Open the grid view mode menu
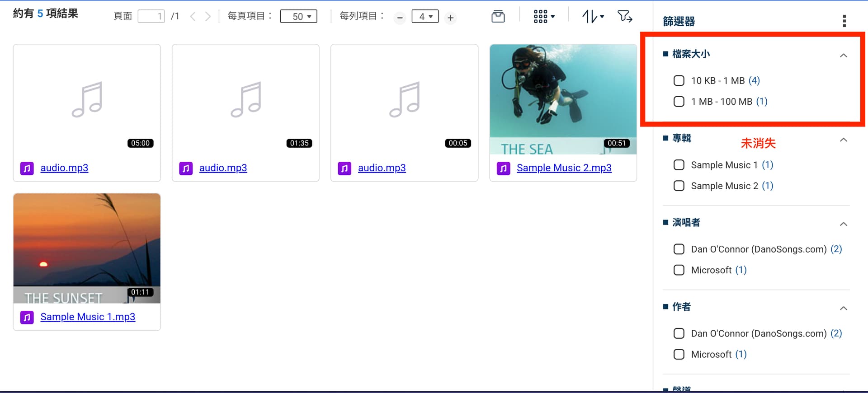868x393 pixels. click(544, 17)
